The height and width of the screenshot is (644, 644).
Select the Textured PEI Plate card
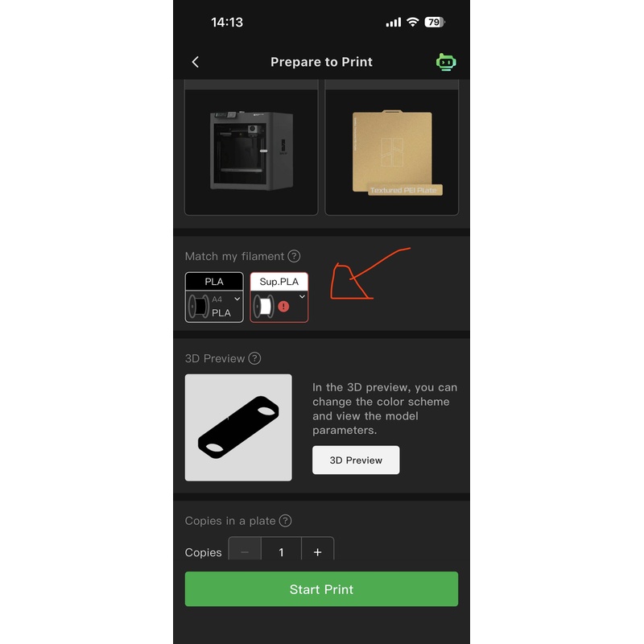tap(391, 152)
